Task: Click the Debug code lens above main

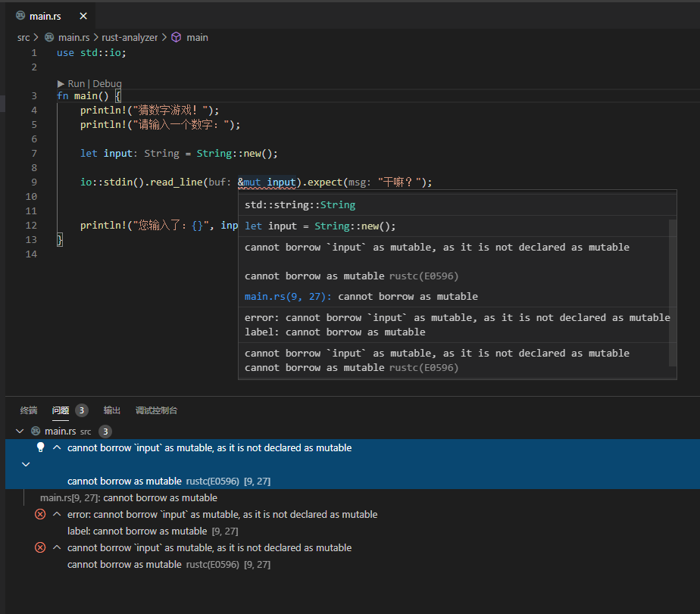Action: tap(107, 83)
